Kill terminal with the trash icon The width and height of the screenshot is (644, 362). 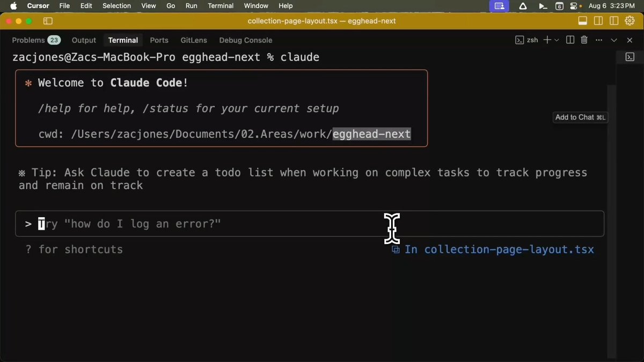(x=584, y=40)
